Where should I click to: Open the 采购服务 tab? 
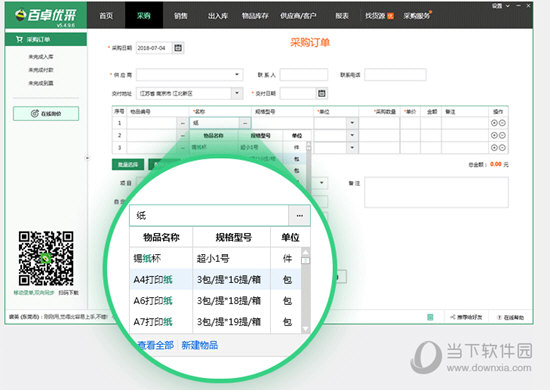417,16
